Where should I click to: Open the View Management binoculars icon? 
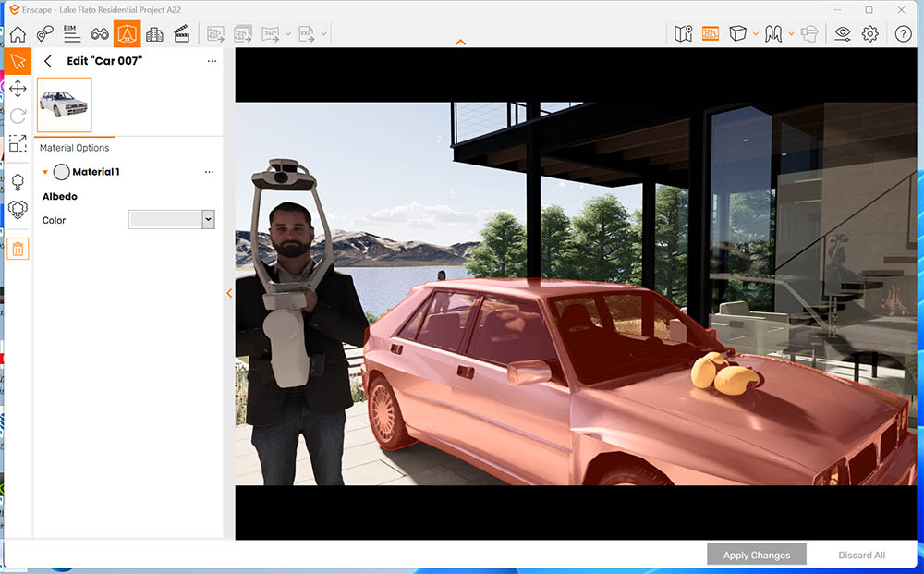click(100, 34)
